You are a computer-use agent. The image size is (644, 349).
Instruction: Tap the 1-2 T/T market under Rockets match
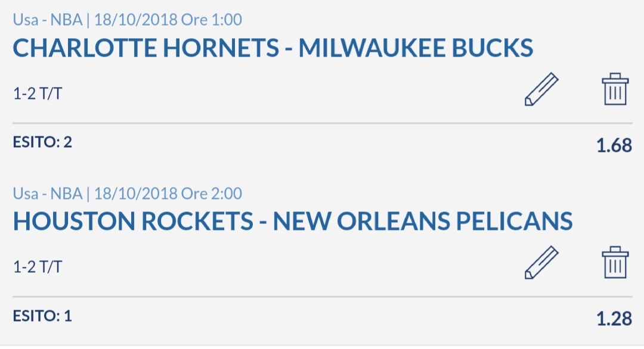click(x=38, y=267)
